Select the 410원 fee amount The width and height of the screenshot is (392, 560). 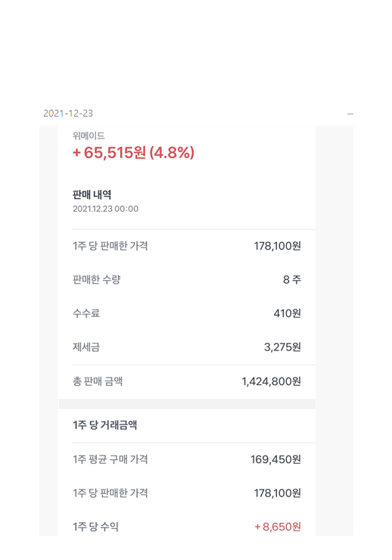point(288,313)
